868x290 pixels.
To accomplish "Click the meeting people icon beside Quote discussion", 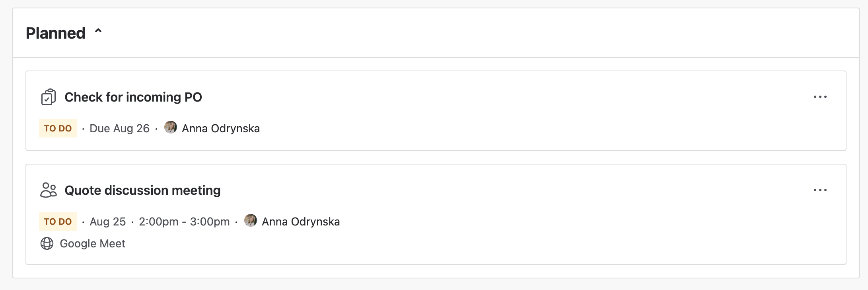I will coord(49,190).
